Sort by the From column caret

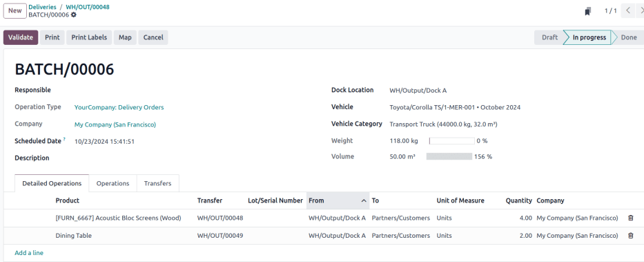coord(364,200)
